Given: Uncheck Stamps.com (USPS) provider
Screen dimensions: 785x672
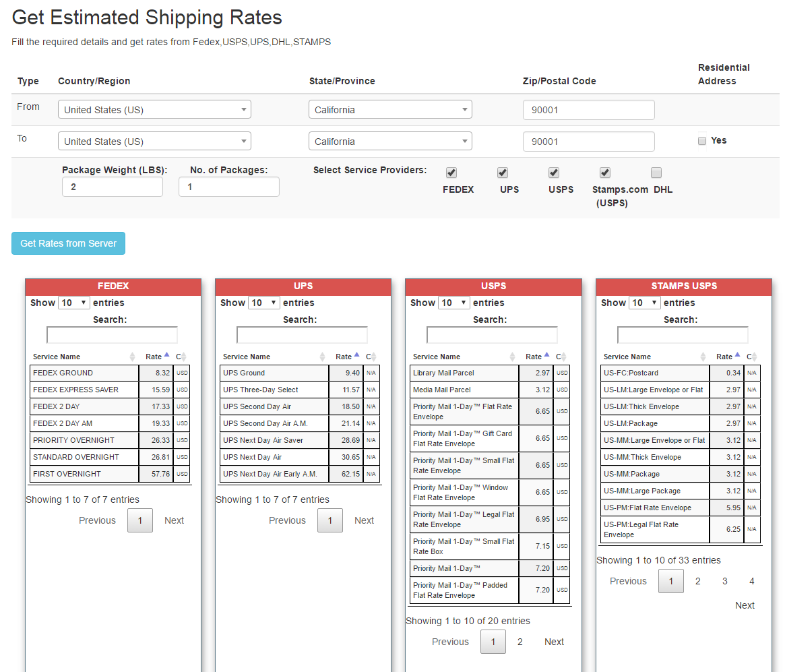Looking at the screenshot, I should pos(605,173).
